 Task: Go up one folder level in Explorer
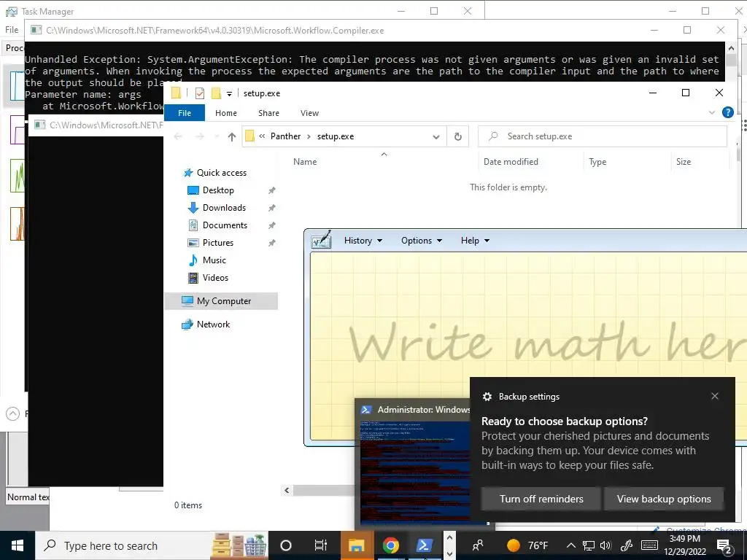pyautogui.click(x=232, y=136)
